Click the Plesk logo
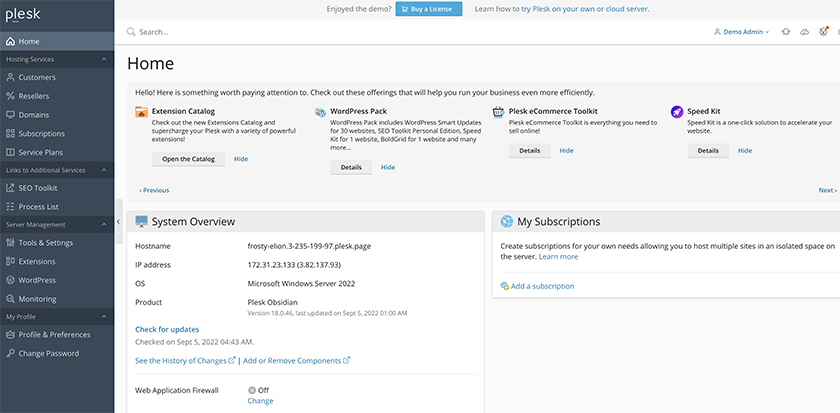This screenshot has width=840, height=413. (23, 14)
